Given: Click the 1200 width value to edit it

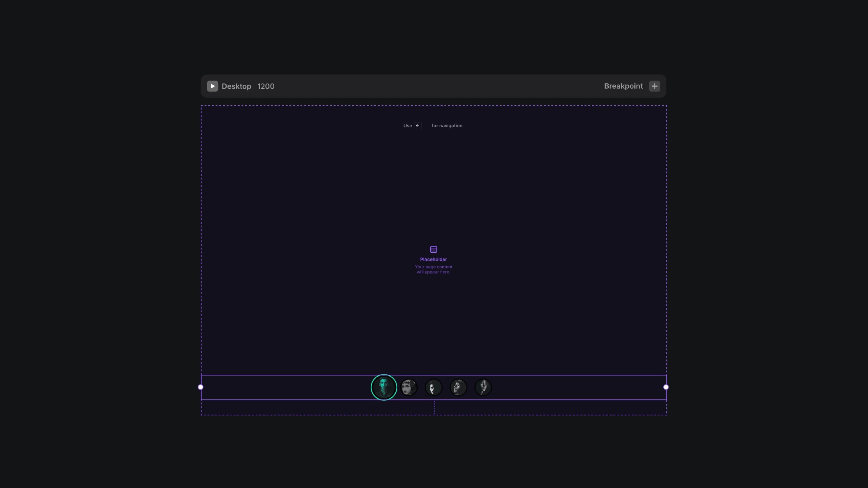Looking at the screenshot, I should [x=266, y=86].
